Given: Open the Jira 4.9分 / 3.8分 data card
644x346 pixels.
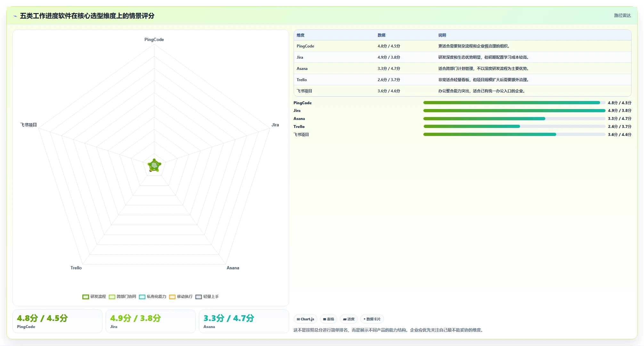Looking at the screenshot, I should coord(151,321).
